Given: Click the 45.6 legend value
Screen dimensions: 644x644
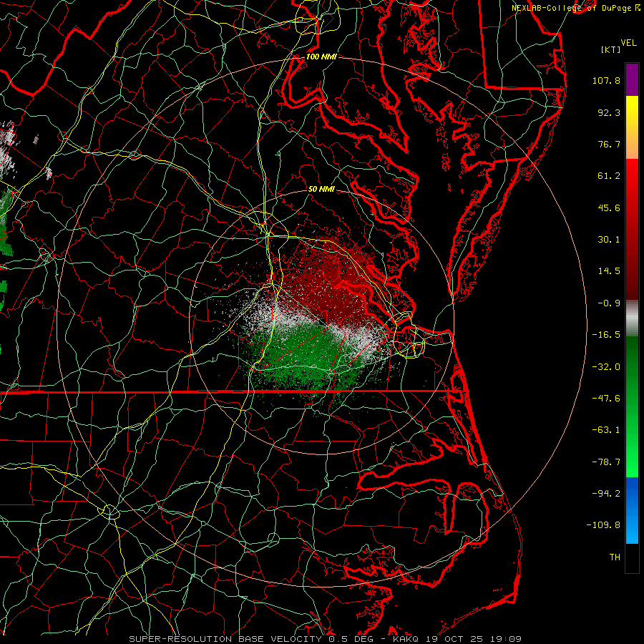Looking at the screenshot, I should click(609, 208).
